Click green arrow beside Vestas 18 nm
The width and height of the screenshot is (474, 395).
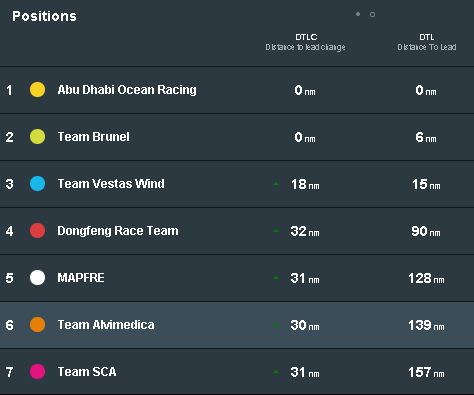coord(276,184)
